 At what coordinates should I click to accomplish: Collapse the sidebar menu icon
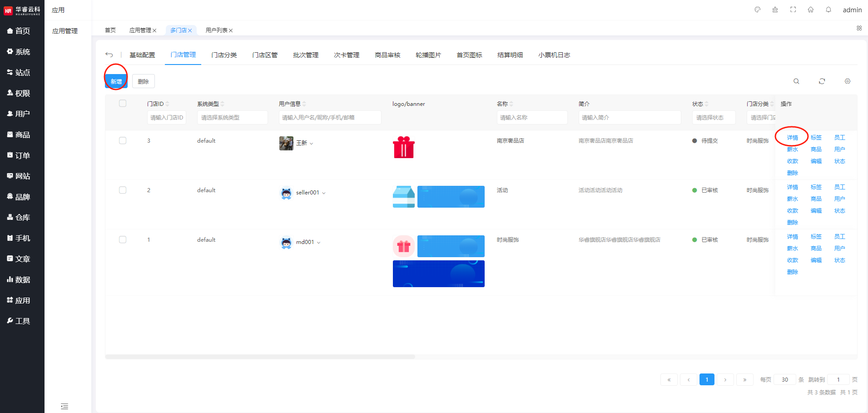pos(64,406)
